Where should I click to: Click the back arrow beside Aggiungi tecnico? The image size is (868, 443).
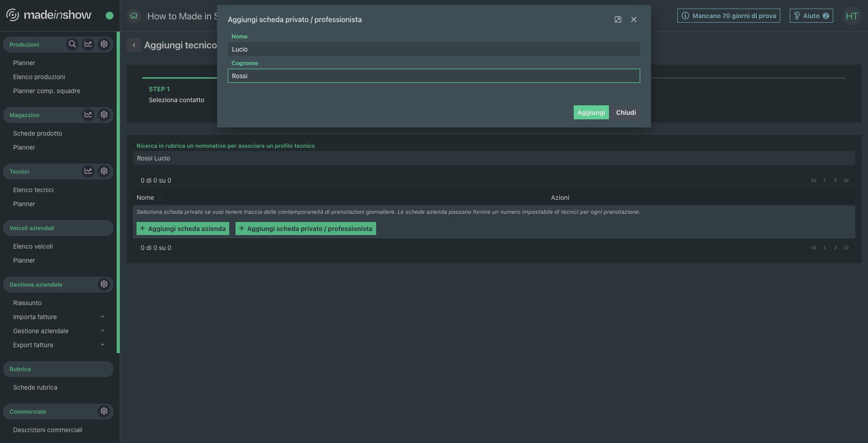134,45
